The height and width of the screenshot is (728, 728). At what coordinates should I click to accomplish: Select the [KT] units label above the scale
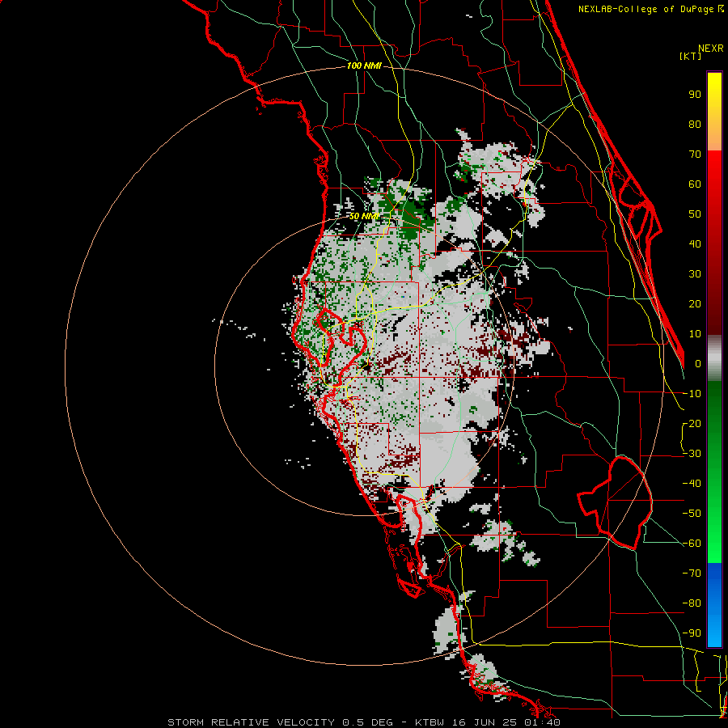tap(691, 56)
